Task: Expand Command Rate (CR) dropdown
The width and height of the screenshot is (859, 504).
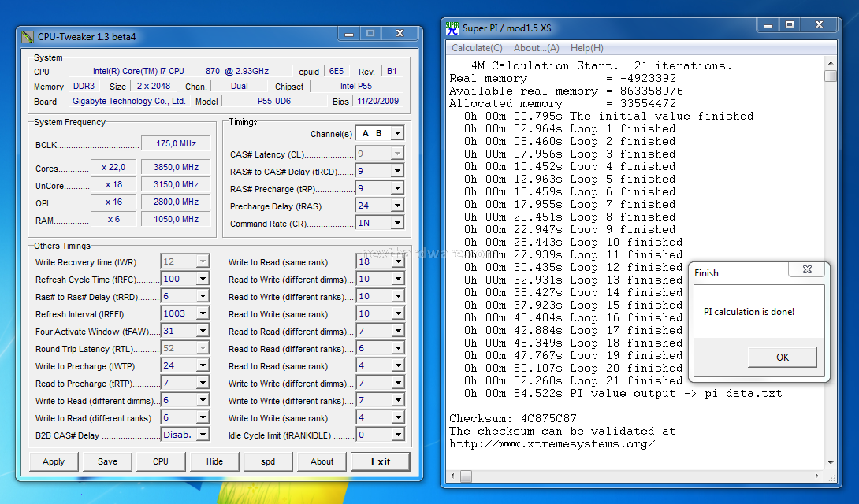Action: 398,223
